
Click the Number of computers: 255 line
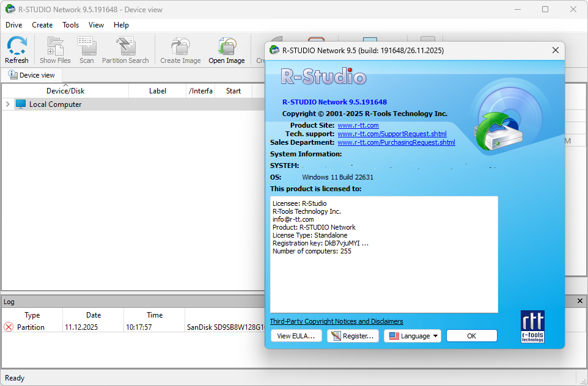pyautogui.click(x=312, y=251)
